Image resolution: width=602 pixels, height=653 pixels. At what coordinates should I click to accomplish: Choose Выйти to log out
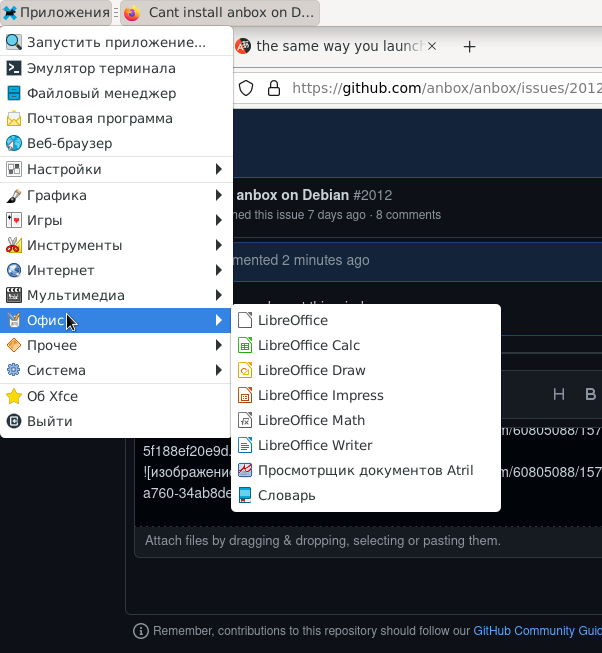coord(116,421)
